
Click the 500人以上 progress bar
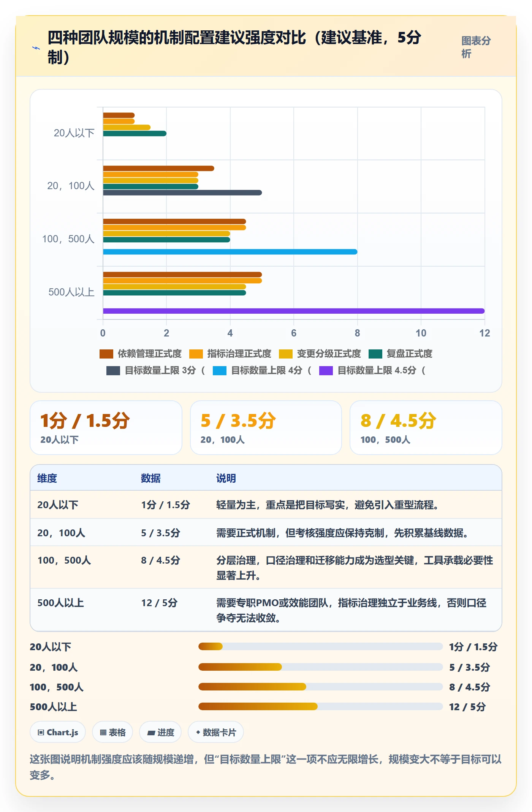321,706
